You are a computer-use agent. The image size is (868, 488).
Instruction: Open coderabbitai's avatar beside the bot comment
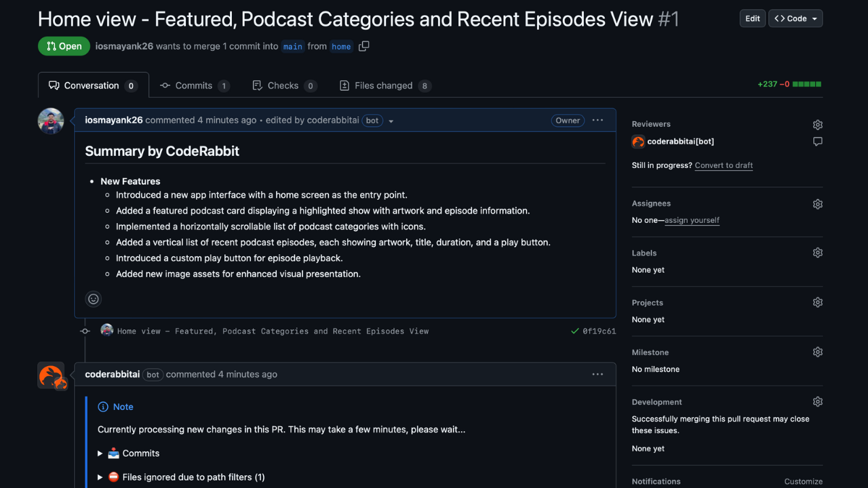(51, 375)
